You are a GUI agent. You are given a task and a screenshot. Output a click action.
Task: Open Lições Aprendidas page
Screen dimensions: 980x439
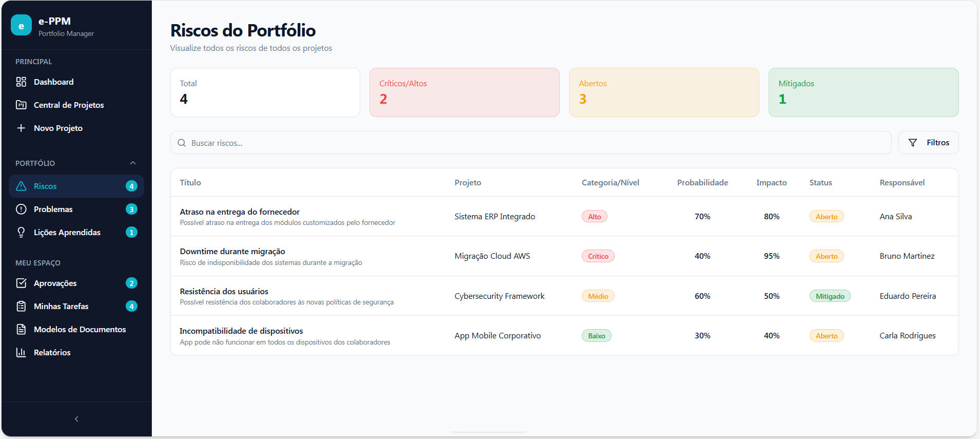tap(76, 232)
